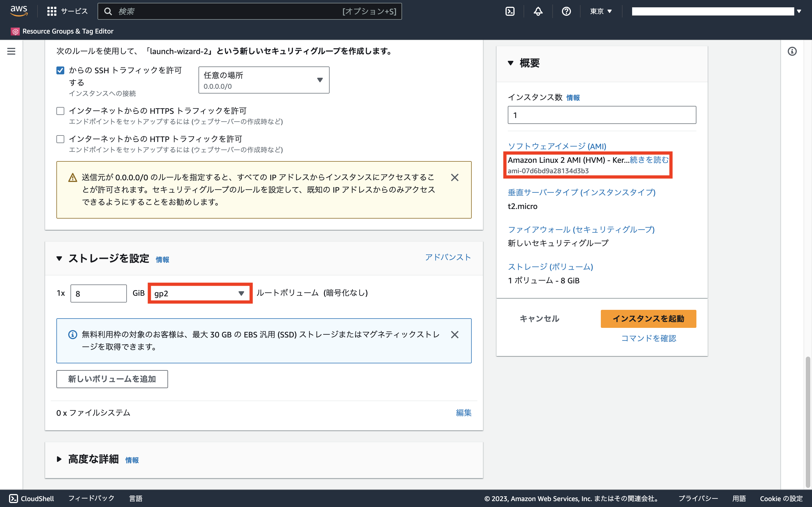Click the notifications bell icon

[538, 11]
